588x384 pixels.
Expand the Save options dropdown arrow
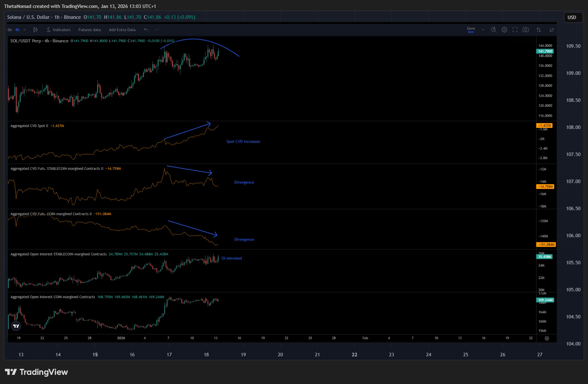(x=483, y=30)
